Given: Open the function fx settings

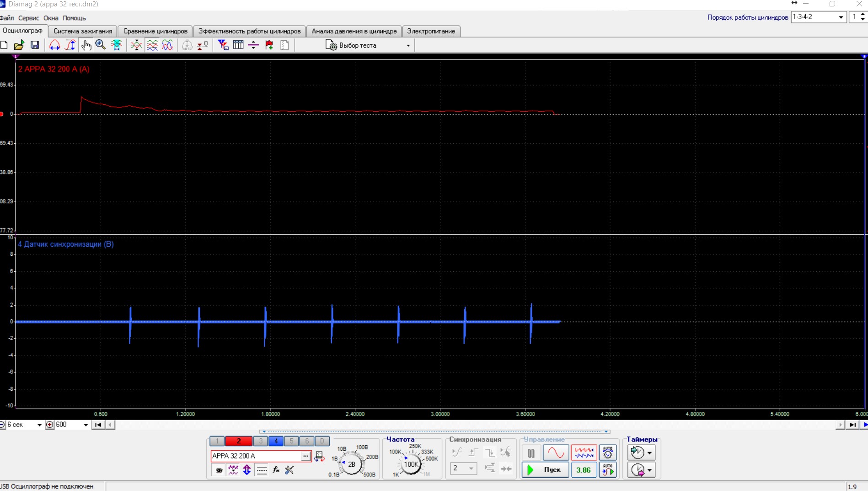Looking at the screenshot, I should pyautogui.click(x=276, y=470).
